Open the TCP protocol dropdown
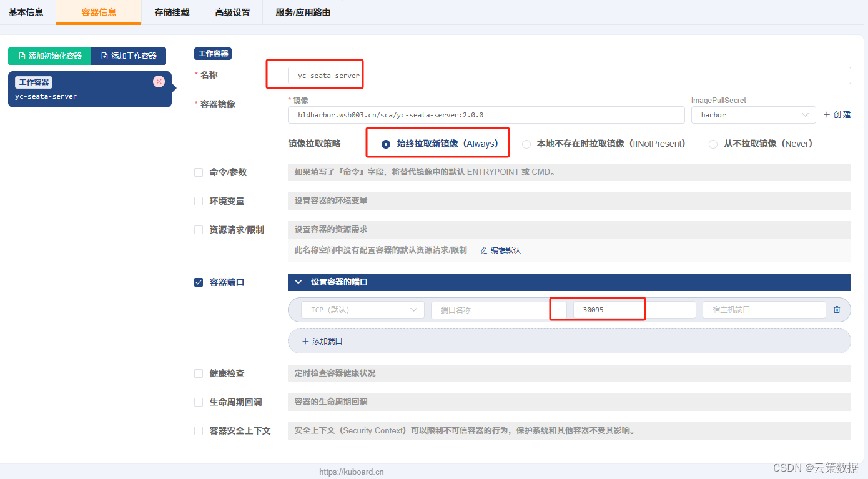This screenshot has height=479, width=868. [x=362, y=310]
